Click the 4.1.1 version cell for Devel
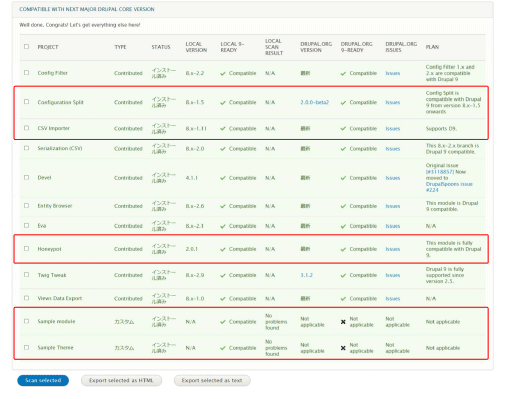This screenshot has width=505, height=399. point(191,178)
